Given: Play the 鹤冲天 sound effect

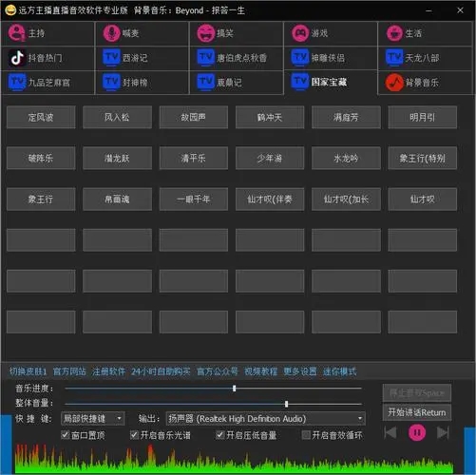Looking at the screenshot, I should click(x=270, y=117).
